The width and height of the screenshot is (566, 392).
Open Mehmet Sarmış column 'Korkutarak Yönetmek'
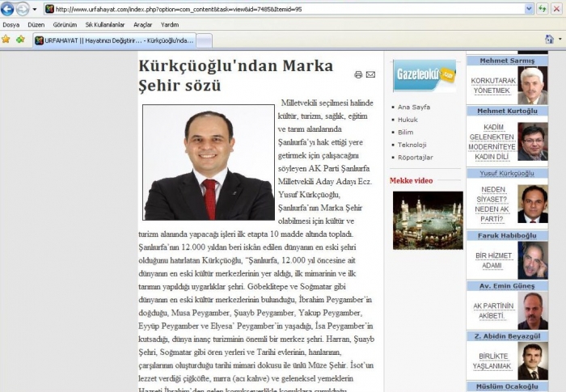(493, 86)
